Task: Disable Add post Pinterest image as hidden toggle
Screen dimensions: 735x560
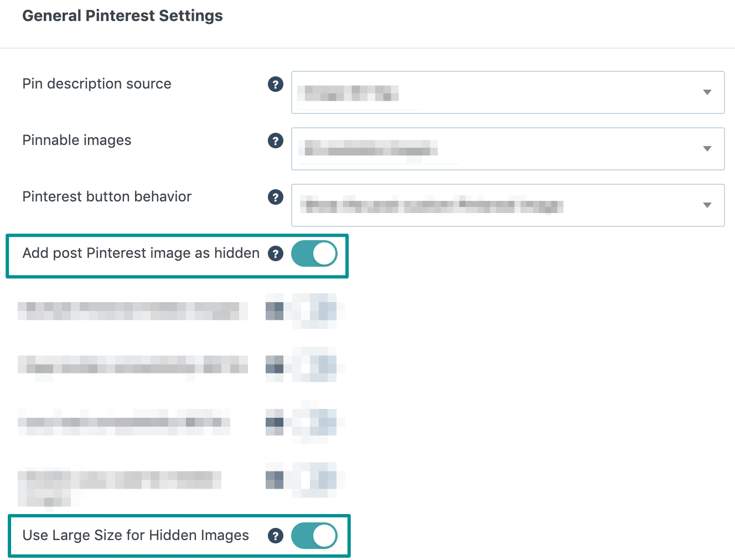Action: [314, 253]
